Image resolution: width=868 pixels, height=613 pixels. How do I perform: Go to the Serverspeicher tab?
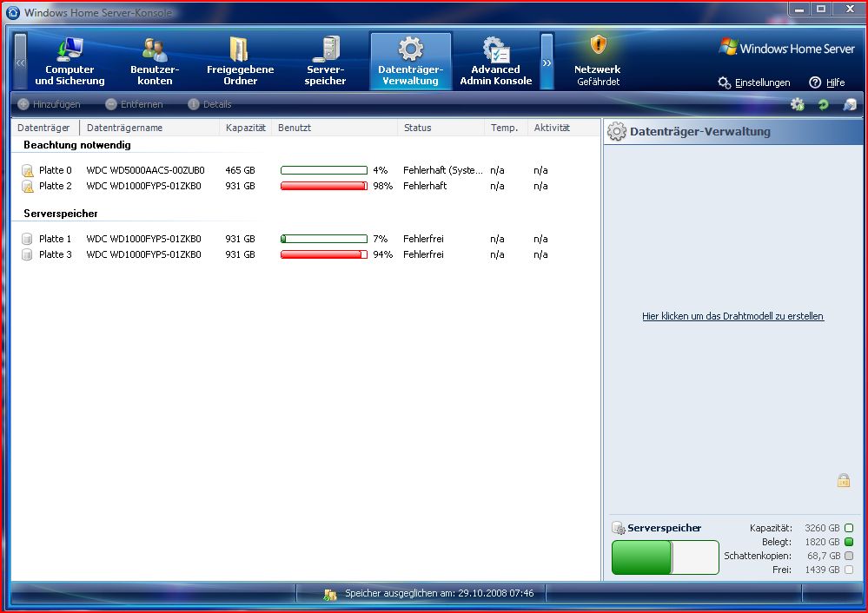(326, 61)
